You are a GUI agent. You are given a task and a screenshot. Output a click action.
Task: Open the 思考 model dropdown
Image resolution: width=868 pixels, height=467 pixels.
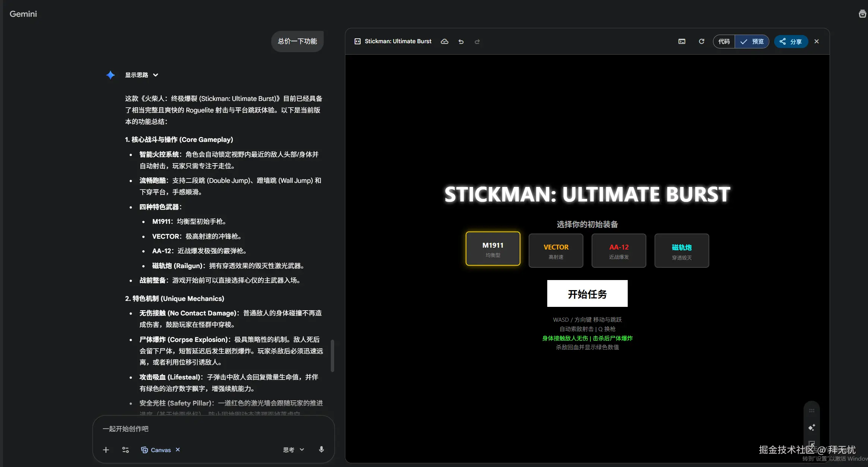(294, 450)
